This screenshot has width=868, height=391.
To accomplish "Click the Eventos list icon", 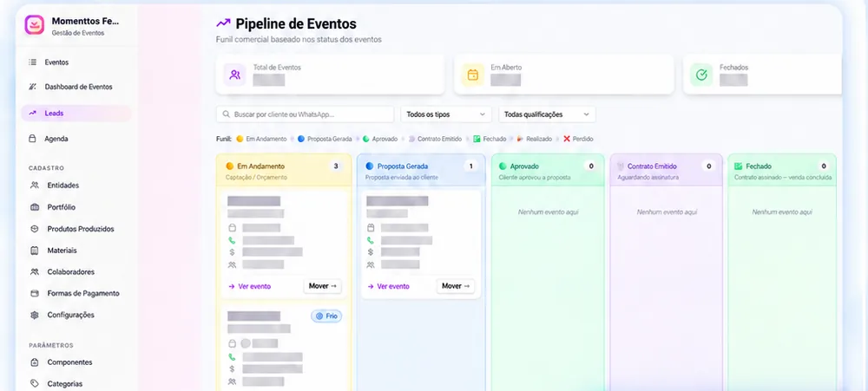I will click(x=33, y=62).
